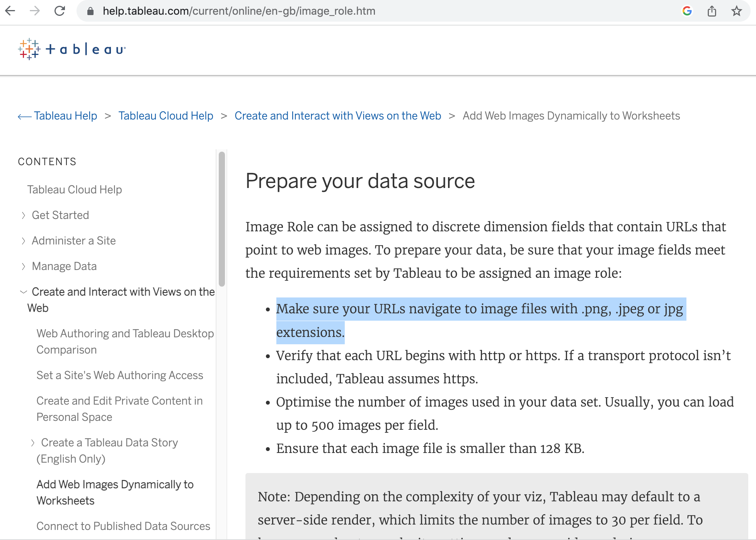Expand the Administer a Site chevron
Viewport: 756px width, 540px height.
pos(23,241)
